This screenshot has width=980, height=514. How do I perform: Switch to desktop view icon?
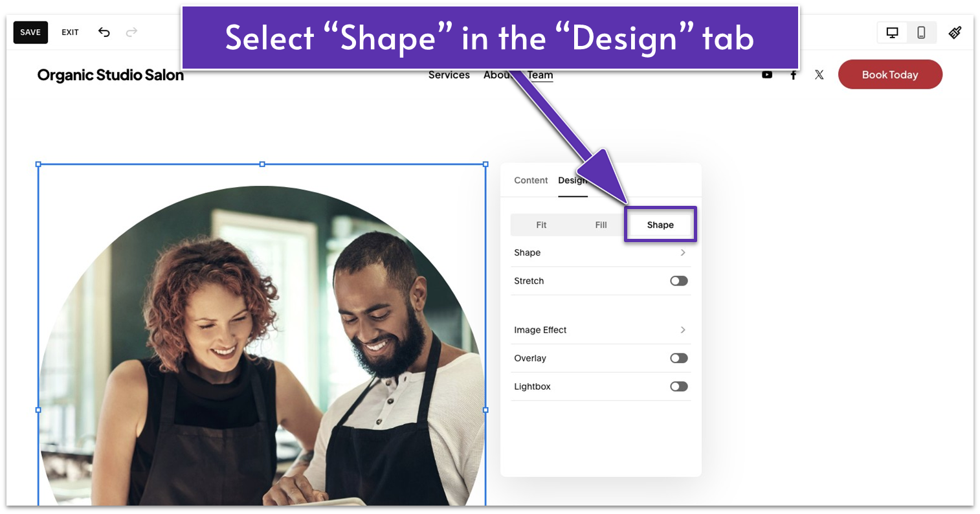pos(892,32)
